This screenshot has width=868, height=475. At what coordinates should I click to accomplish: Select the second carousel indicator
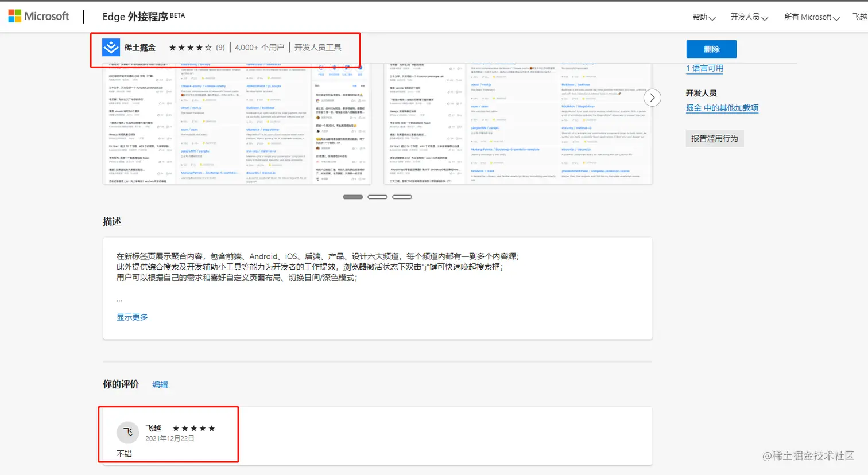378,197
